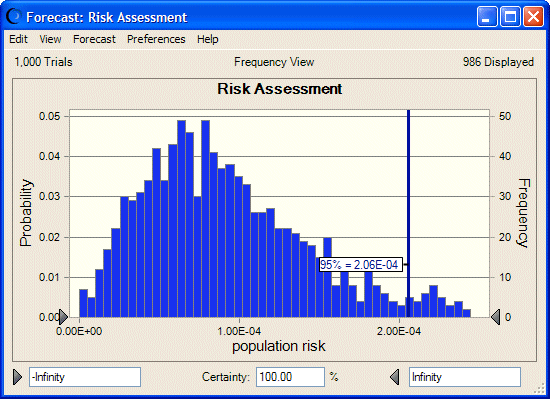Click the Infinity upper bound field
550x399 pixels.
pyautogui.click(x=465, y=377)
